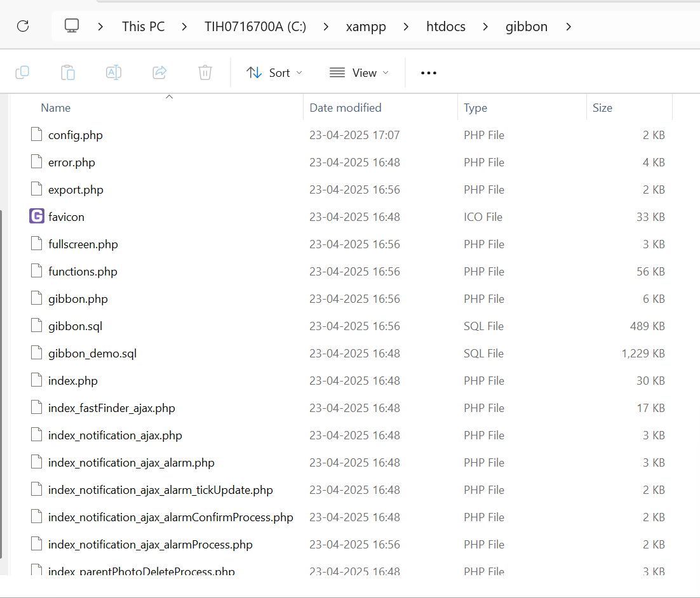
Task: Click the index_notification_ajax_alarmConfirmProcess.php file icon
Action: pyautogui.click(x=37, y=516)
